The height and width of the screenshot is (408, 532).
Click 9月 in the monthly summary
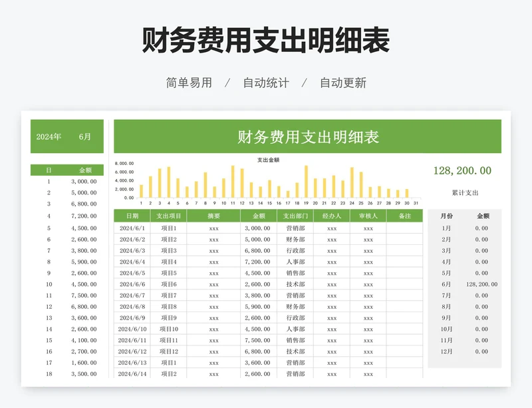pyautogui.click(x=446, y=318)
